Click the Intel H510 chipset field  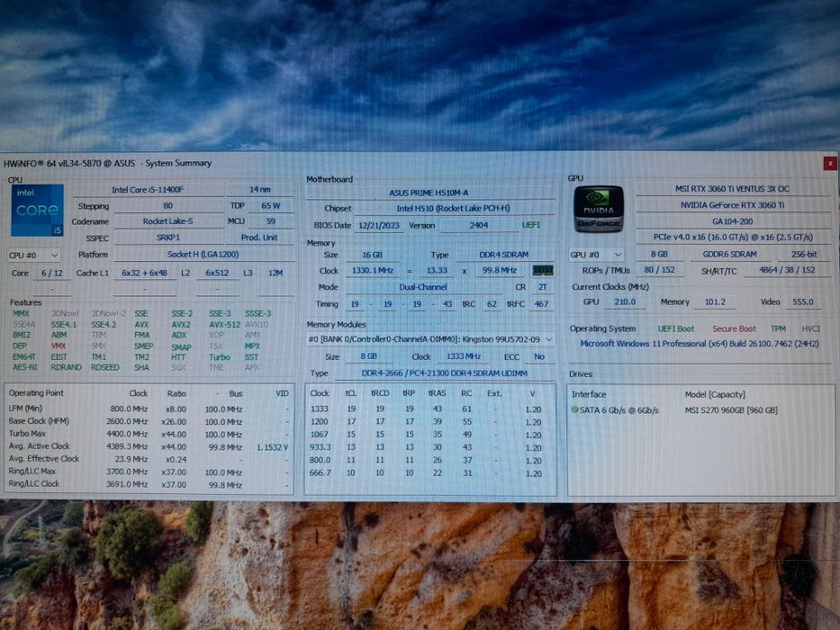tap(453, 209)
